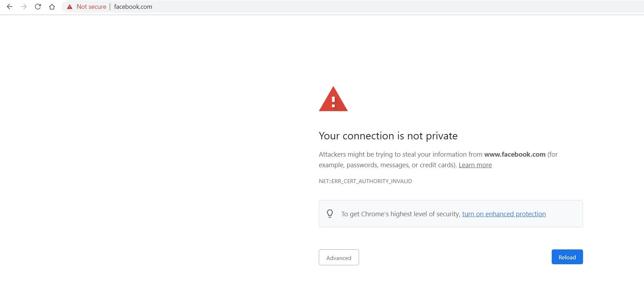Follow 'turn on enhanced protection' link

coord(504,214)
